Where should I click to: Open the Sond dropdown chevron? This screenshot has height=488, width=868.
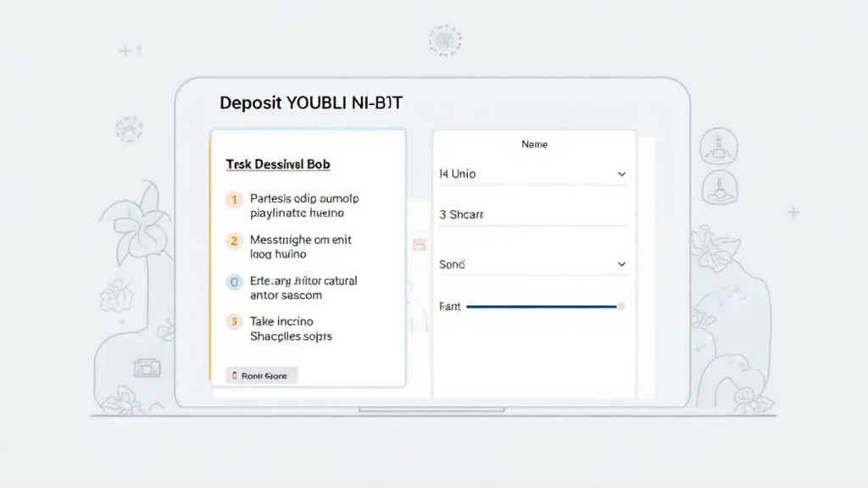620,264
